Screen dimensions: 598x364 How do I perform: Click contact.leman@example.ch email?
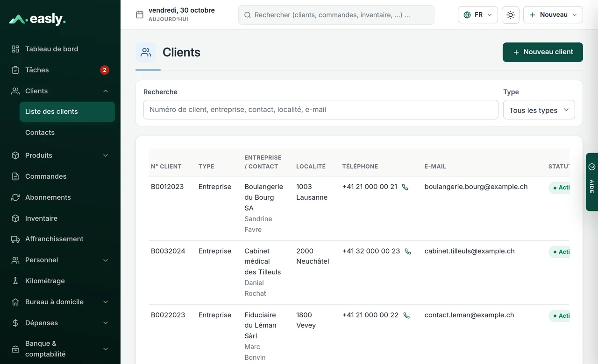[469, 315]
